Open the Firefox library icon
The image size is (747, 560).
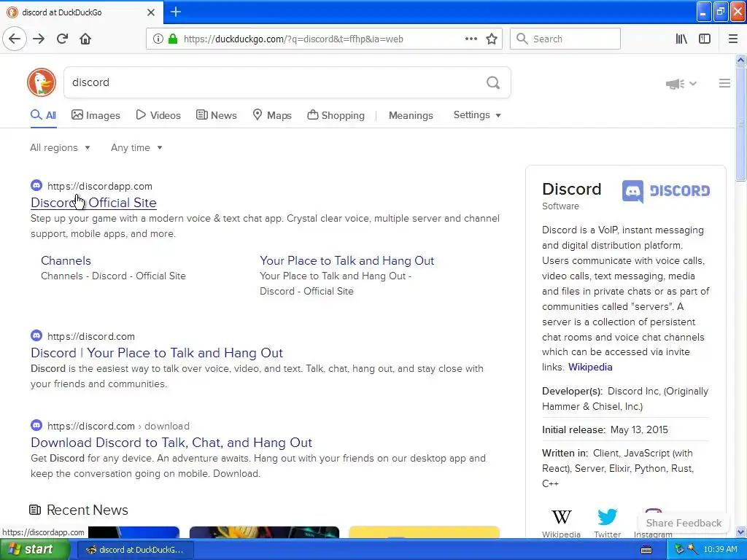681,39
